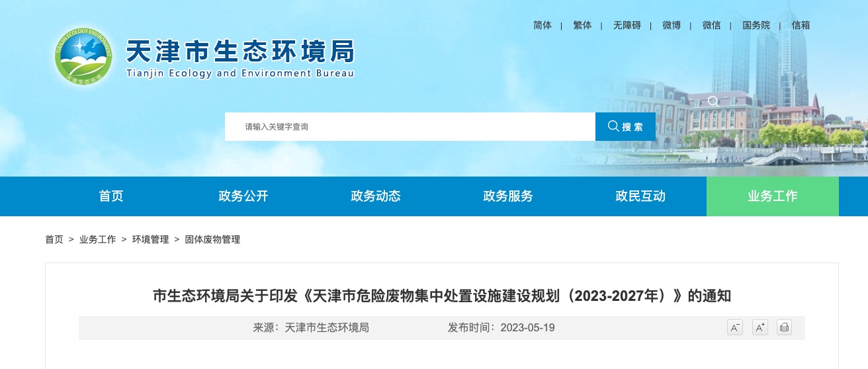Click the 来源：天津市生态环境局 source text
The image size is (868, 369).
click(x=311, y=327)
